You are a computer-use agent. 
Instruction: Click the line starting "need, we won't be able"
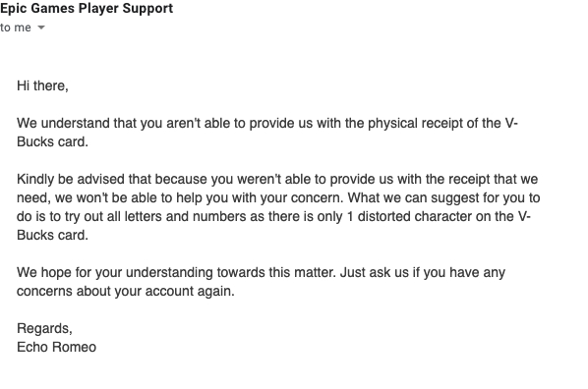point(278,197)
